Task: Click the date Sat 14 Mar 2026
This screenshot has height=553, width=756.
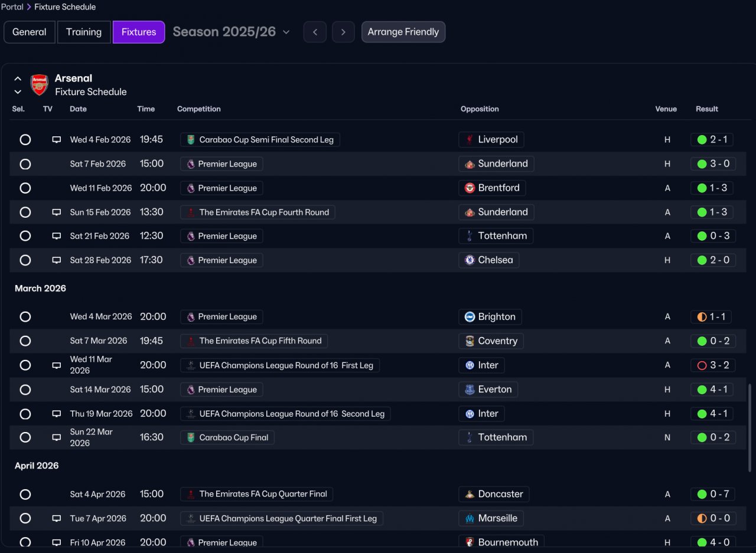Action: point(100,390)
